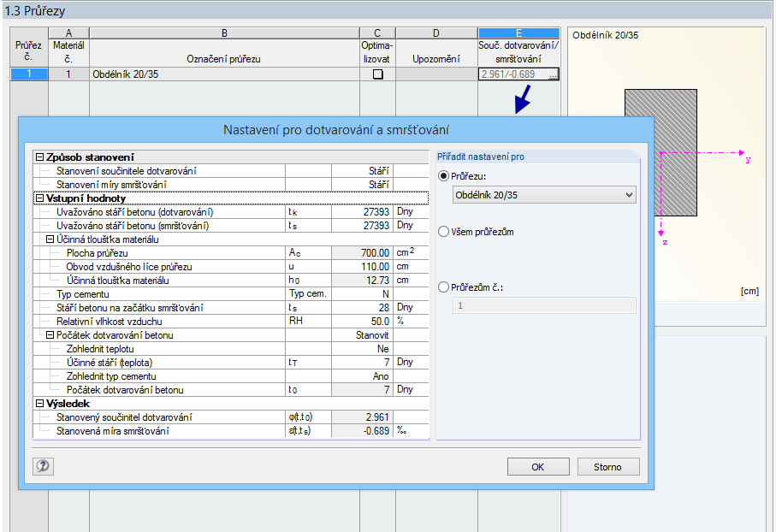Select the Průřezům č. radio button
The height and width of the screenshot is (532, 776).
coord(443,287)
